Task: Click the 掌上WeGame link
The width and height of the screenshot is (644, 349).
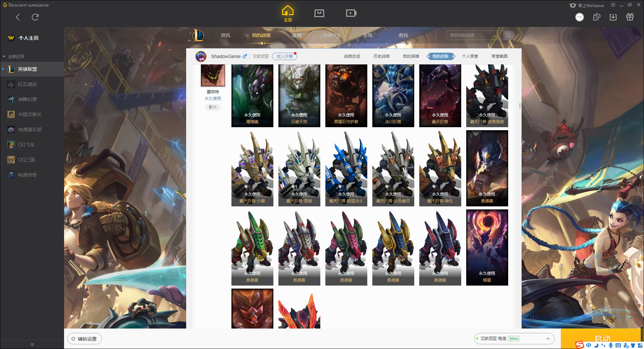Action: pyautogui.click(x=587, y=5)
